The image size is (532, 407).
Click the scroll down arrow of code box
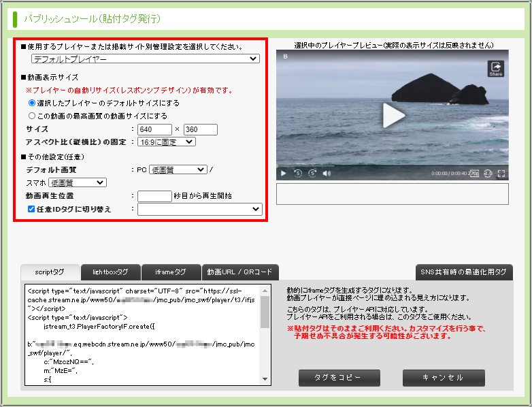(x=265, y=379)
